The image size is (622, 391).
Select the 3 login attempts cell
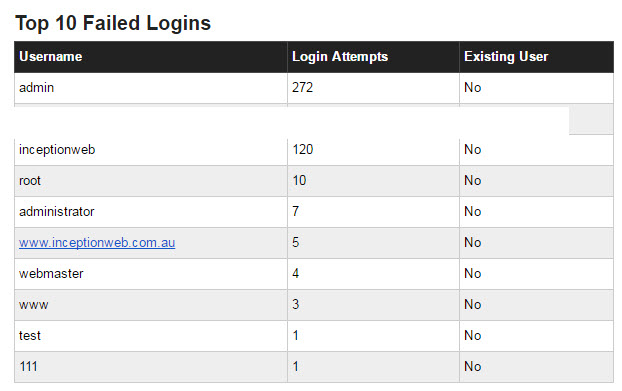[373, 305]
